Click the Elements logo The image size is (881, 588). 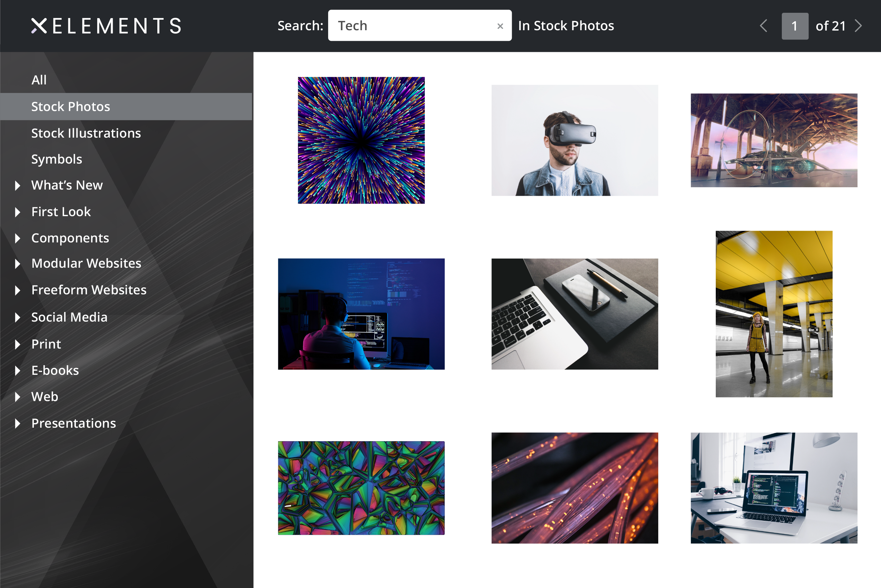tap(106, 26)
